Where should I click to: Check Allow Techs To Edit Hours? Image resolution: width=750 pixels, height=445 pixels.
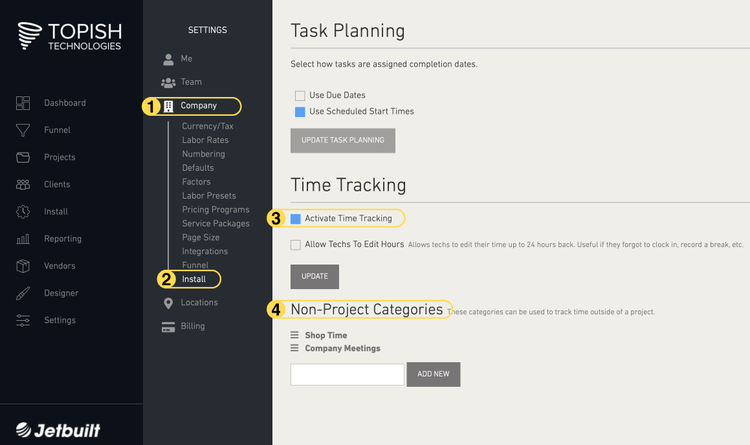pyautogui.click(x=296, y=245)
